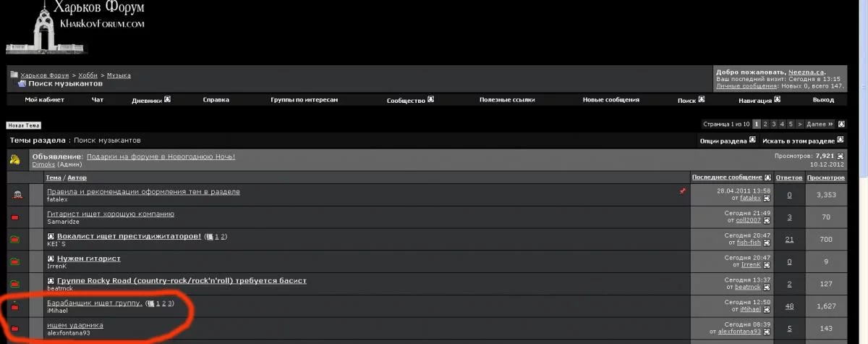The height and width of the screenshot is (344, 868).
Task: Open the page-jump dropdown after Далее
Action: 841,124
